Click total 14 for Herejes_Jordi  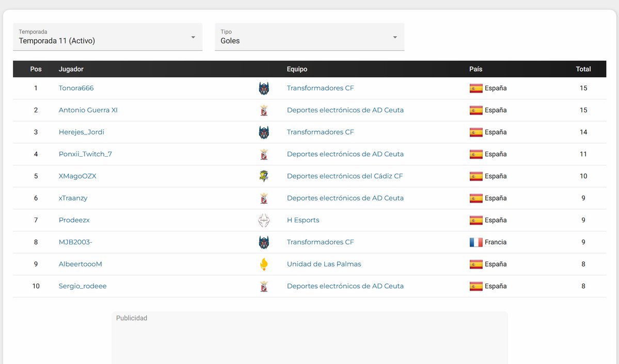[x=583, y=132]
